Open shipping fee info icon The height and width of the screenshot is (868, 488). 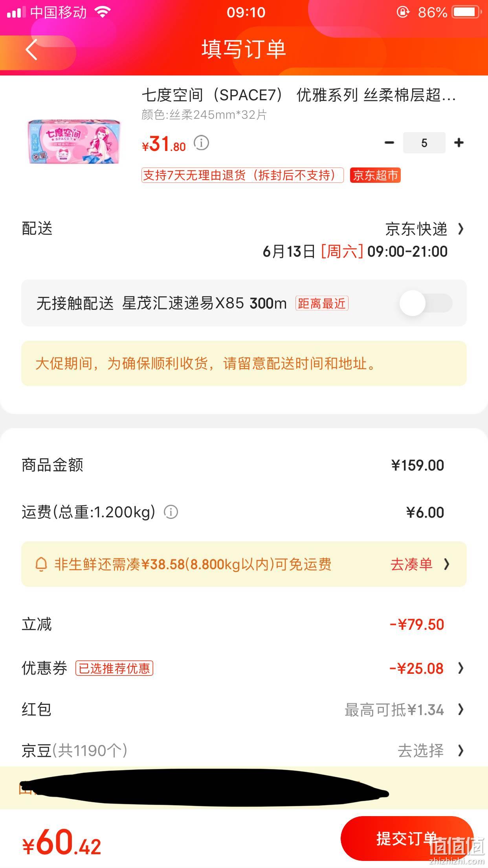click(x=171, y=512)
